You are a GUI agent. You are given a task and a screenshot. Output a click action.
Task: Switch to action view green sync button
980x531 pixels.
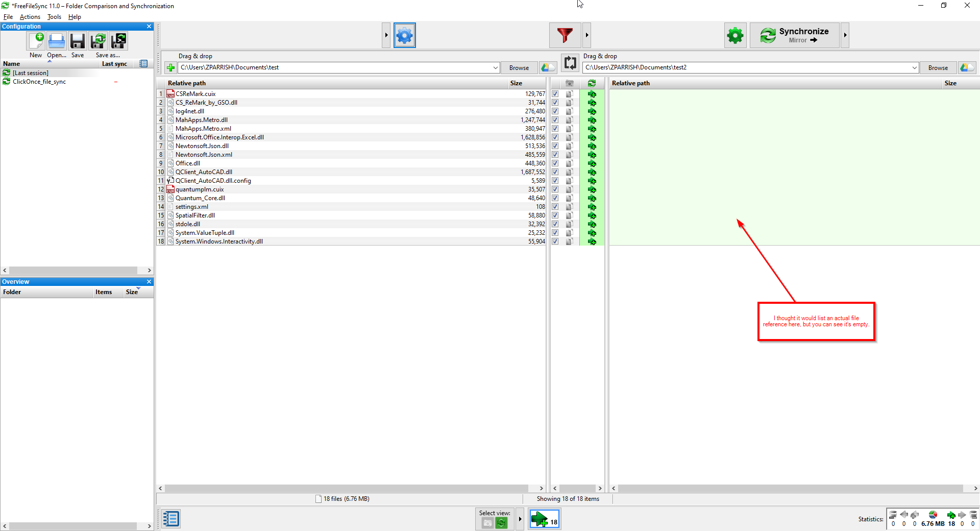tap(501, 523)
